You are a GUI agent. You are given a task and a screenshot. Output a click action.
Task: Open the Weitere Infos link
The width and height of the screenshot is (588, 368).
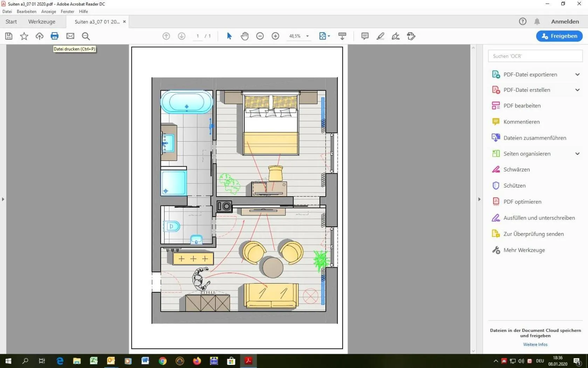[x=535, y=345]
